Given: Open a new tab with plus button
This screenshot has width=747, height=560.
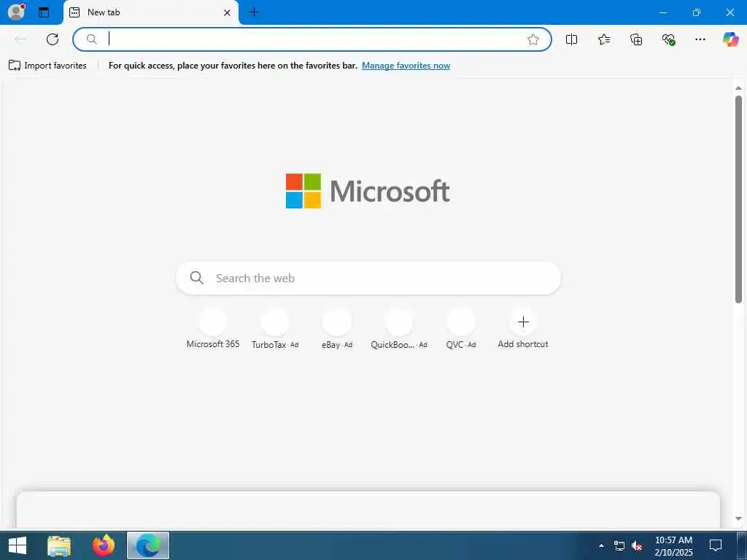Looking at the screenshot, I should click(254, 12).
